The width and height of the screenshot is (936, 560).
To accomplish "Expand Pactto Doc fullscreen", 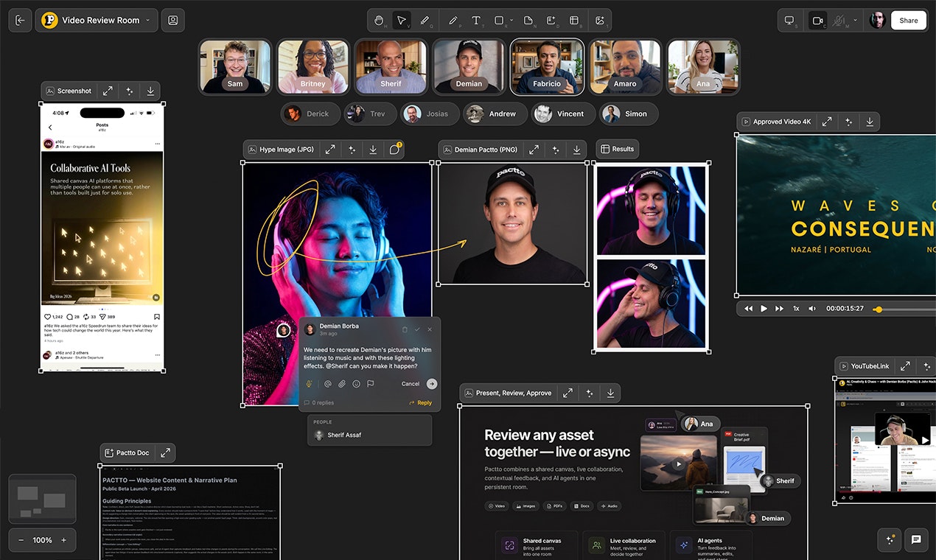I will pos(165,452).
